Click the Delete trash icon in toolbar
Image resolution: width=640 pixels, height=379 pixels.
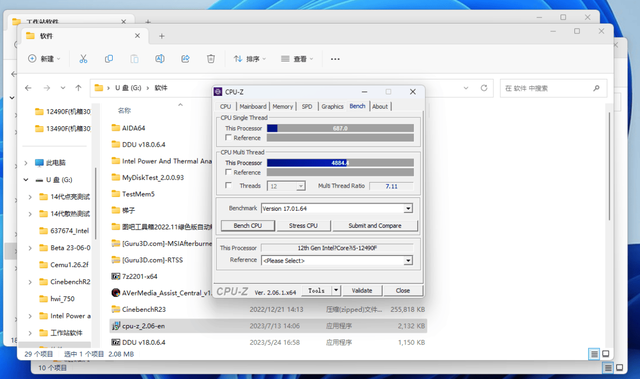click(x=211, y=59)
